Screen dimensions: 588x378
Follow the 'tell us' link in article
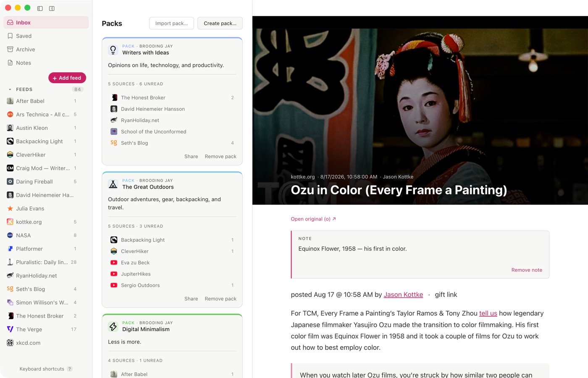[x=488, y=314]
